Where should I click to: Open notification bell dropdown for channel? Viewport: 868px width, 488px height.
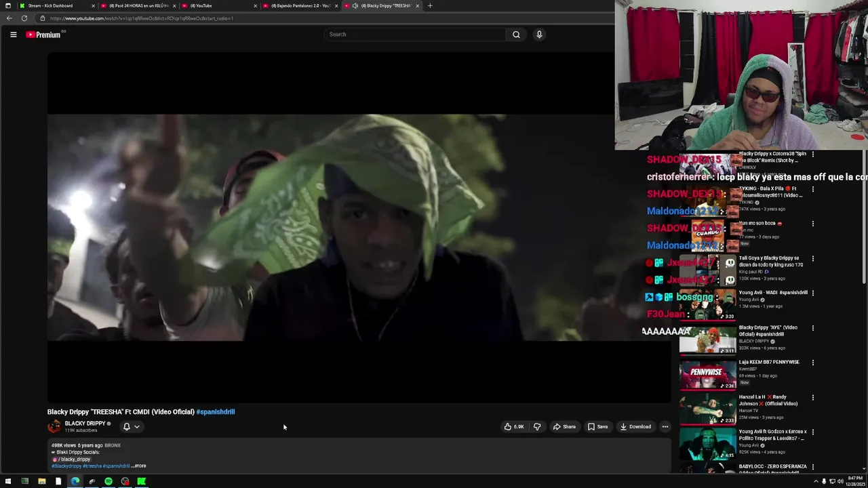click(131, 427)
